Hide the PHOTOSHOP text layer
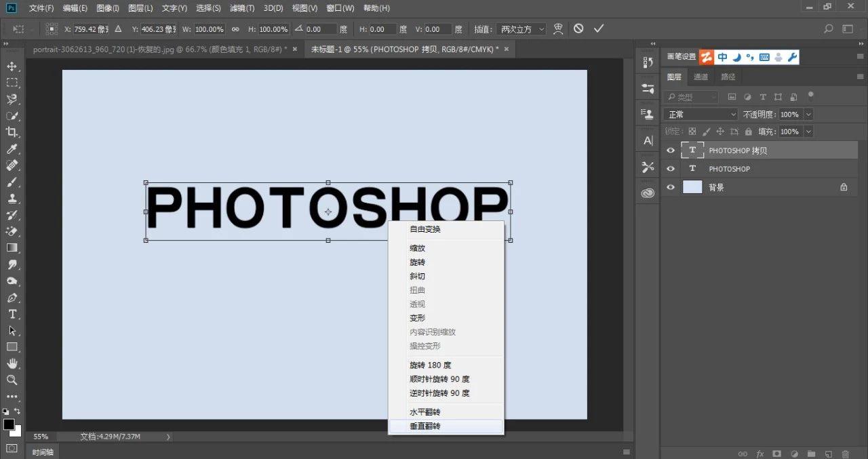This screenshot has width=868, height=459. [671, 169]
